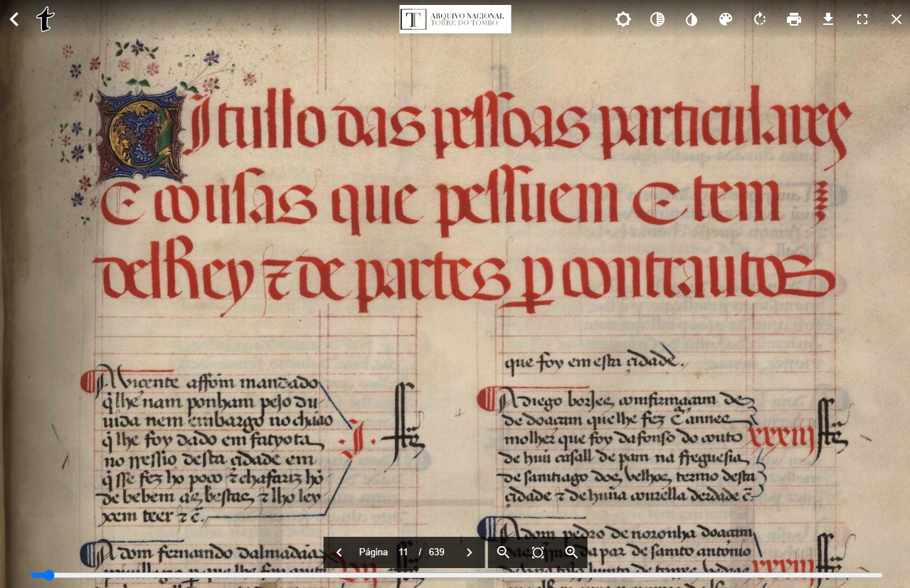Toggle the invert colors half-filled circle icon
Image resolution: width=910 pixels, height=588 pixels.
(x=692, y=19)
